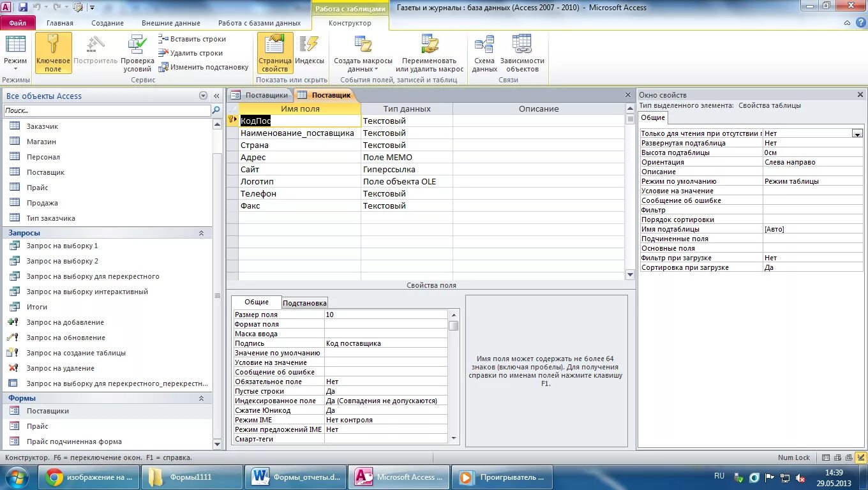Toggle Страница свойств property sheet
Screen dimensions: 868x490
[x=275, y=53]
